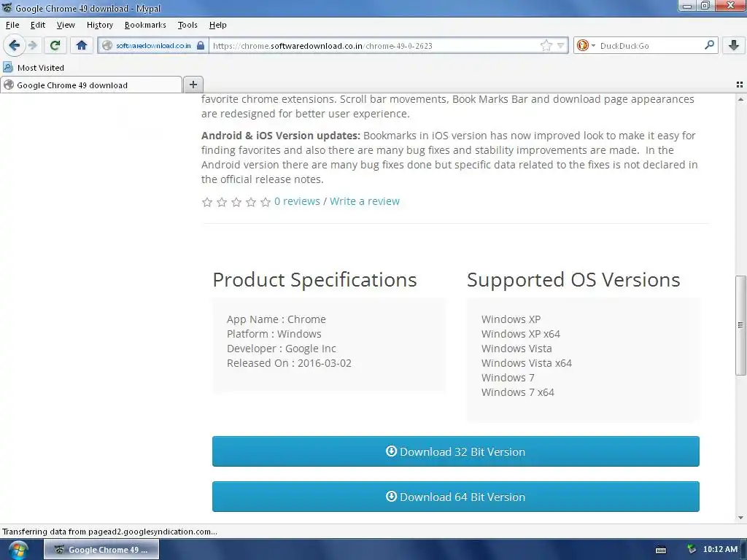This screenshot has width=747, height=560.
Task: Open the home page button
Action: tap(82, 45)
